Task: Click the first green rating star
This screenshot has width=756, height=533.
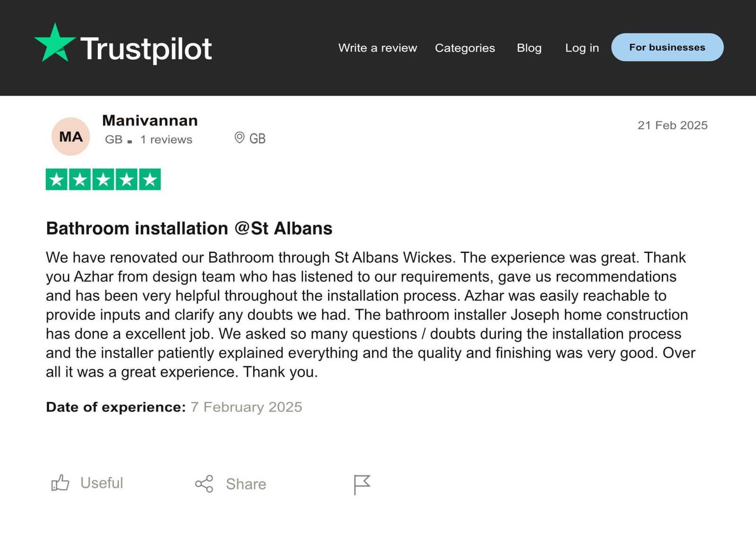Action: pyautogui.click(x=57, y=180)
